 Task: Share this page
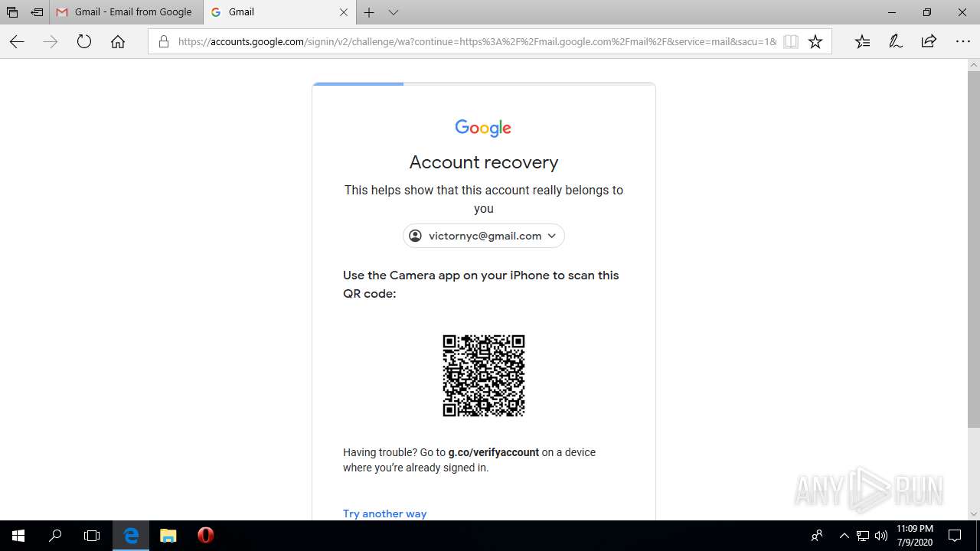tap(929, 42)
